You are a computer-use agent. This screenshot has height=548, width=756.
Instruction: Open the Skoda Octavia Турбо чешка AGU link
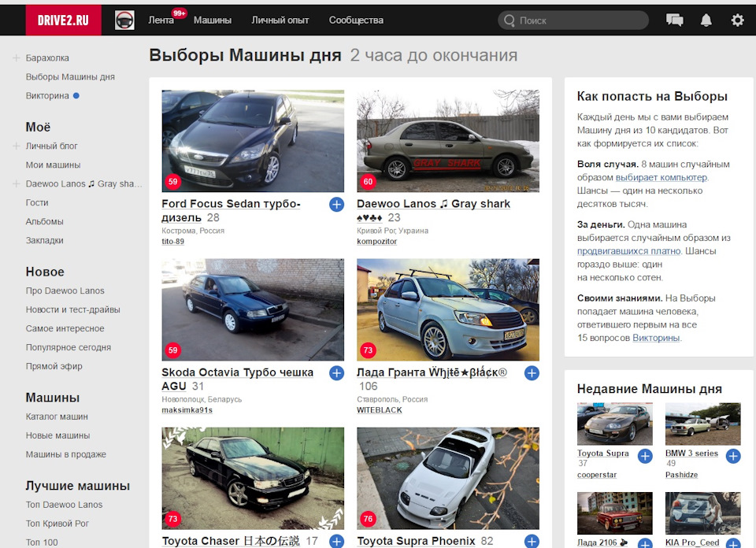coord(237,379)
